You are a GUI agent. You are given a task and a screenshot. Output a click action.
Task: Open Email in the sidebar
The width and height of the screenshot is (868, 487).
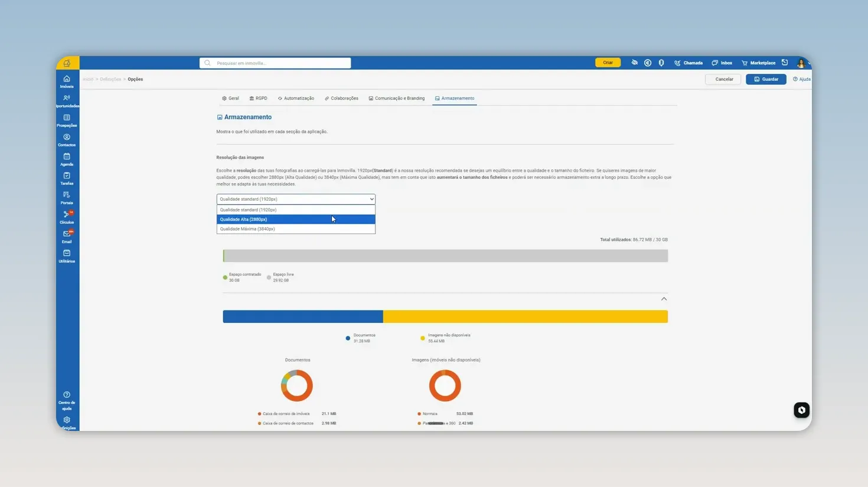(x=67, y=237)
